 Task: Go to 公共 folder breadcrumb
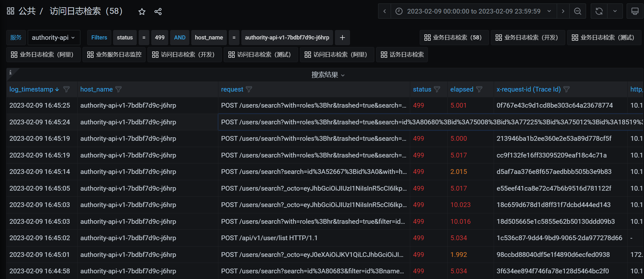tap(27, 11)
